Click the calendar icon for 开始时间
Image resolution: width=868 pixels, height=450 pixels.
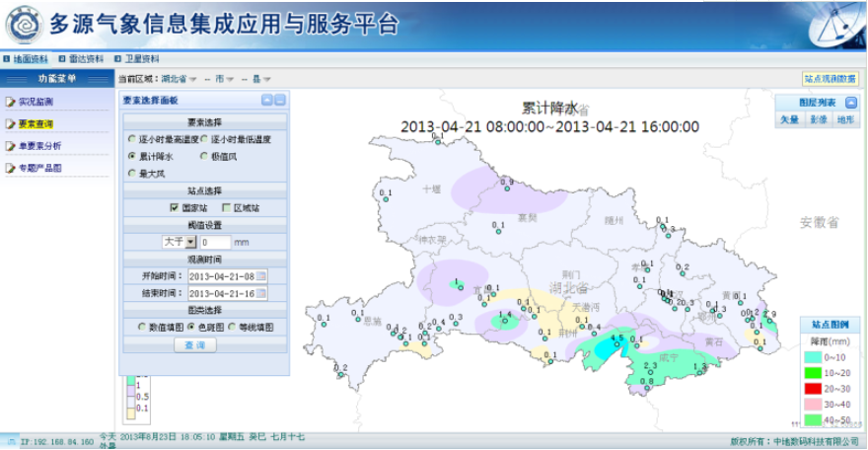pos(261,276)
